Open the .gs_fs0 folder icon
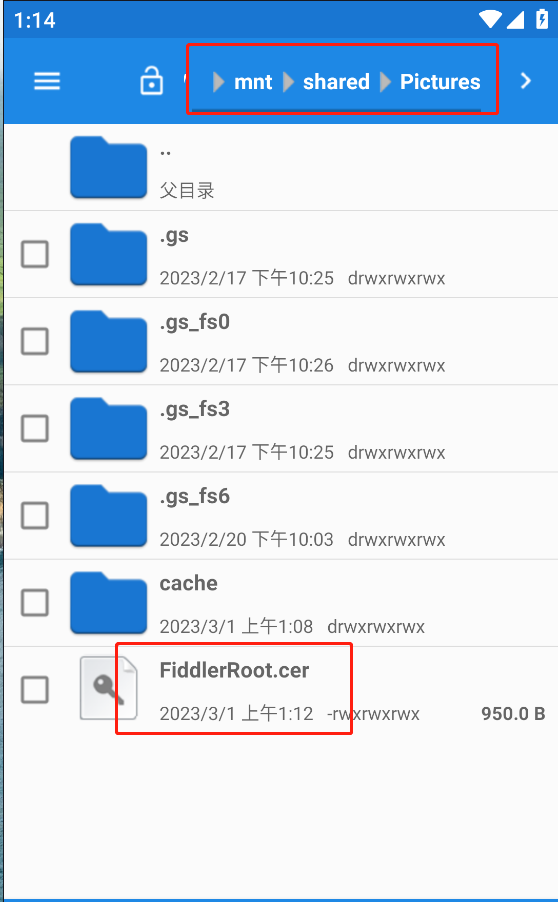Image resolution: width=558 pixels, height=902 pixels. (109, 342)
